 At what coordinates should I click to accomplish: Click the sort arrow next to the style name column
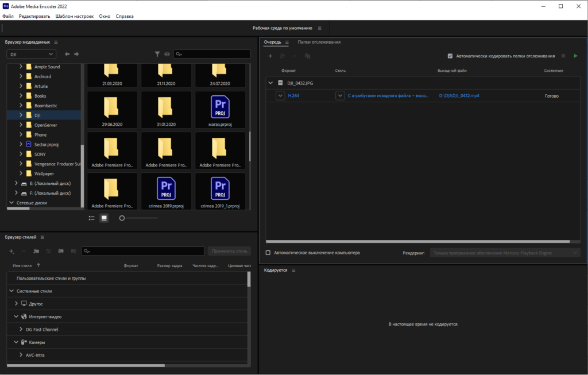pos(38,265)
